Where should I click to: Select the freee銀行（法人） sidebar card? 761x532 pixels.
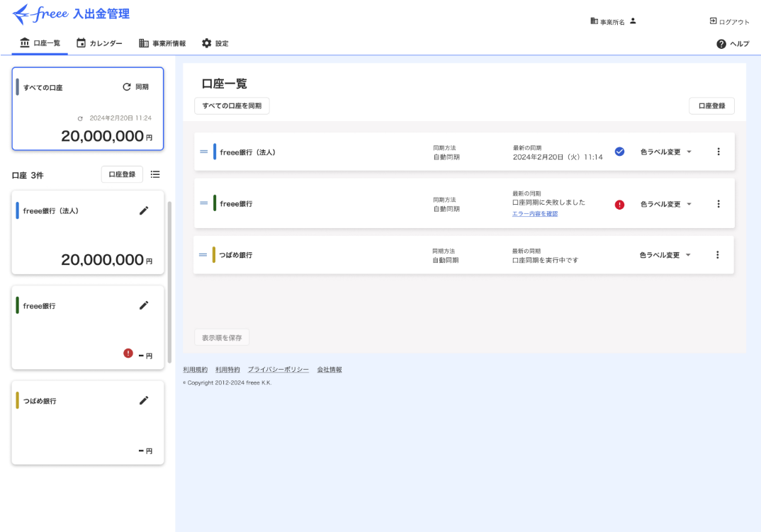point(88,232)
